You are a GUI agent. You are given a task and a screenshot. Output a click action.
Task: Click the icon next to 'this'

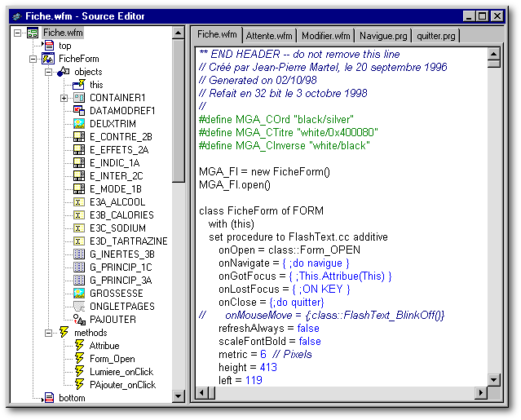[79, 85]
